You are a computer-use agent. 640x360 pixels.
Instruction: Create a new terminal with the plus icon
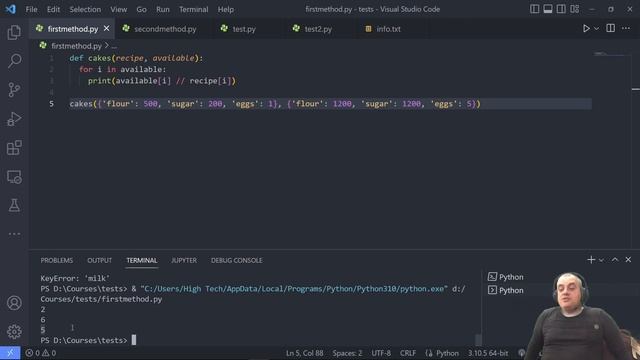(591, 260)
